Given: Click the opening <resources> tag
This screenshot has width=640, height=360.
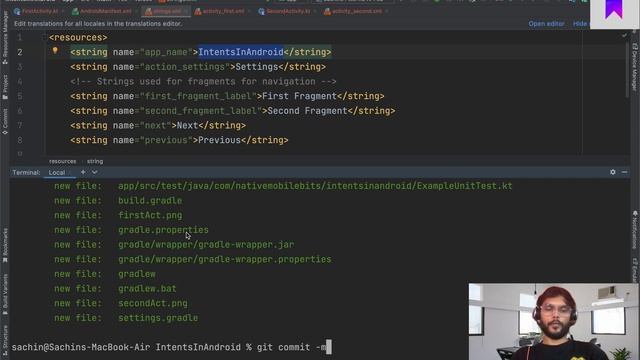Looking at the screenshot, I should 78,38.
